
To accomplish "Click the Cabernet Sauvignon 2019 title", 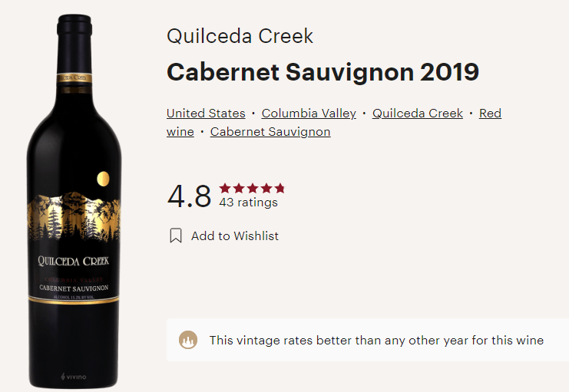I will pyautogui.click(x=323, y=72).
